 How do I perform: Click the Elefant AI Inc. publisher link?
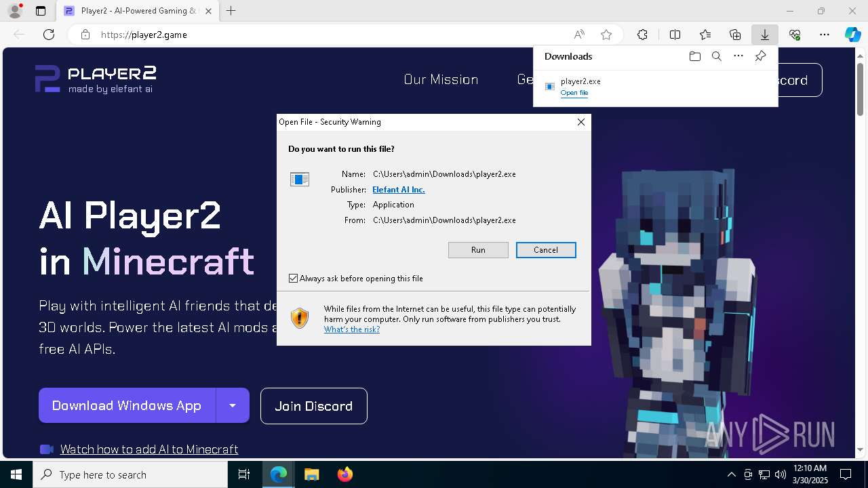[399, 190]
